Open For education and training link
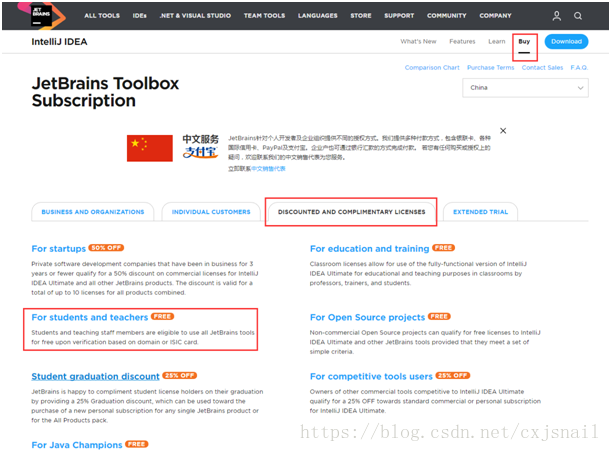Screen dimensions: 611x452 pyautogui.click(x=369, y=249)
